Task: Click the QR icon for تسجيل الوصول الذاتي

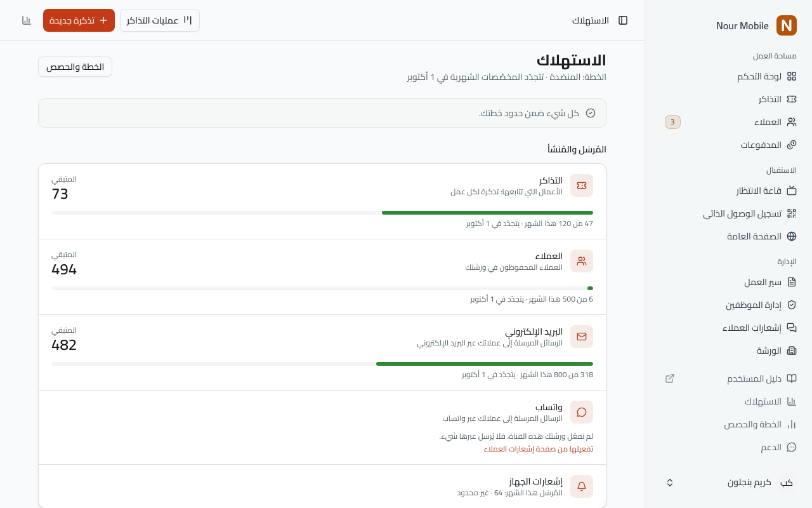Action: (x=792, y=213)
